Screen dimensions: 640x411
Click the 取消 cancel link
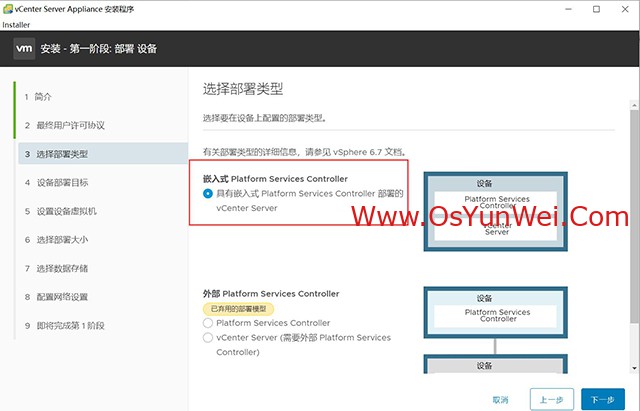500,400
